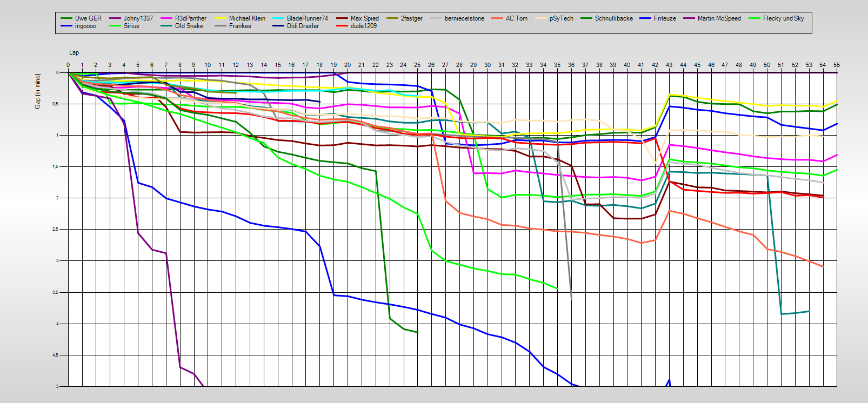Viewport: 868px width, 403px height.
Task: Click the 'Gap [in mins]' axis title
Action: click(37, 91)
